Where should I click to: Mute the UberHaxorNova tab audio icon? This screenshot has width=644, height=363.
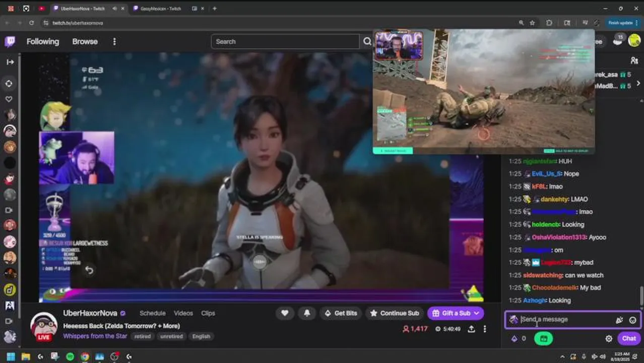point(115,9)
